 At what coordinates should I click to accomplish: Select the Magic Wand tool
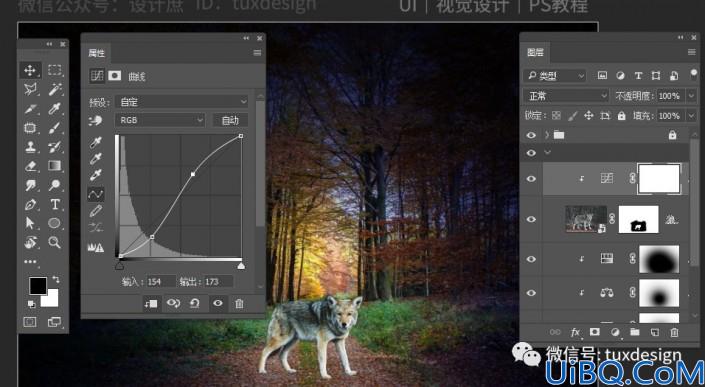tap(55, 89)
